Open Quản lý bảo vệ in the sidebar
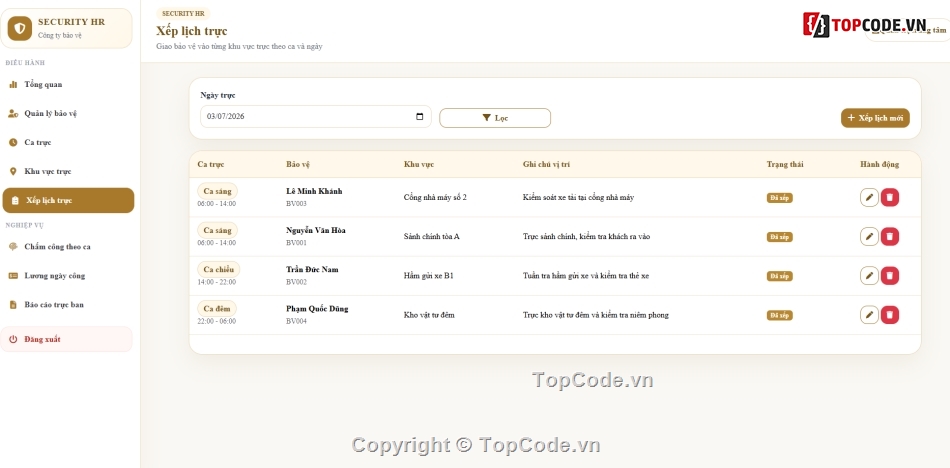950x468 pixels. 67,113
